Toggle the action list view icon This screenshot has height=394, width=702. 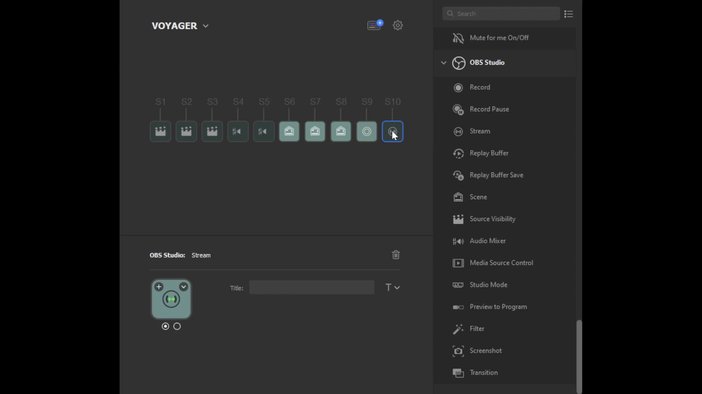569,14
